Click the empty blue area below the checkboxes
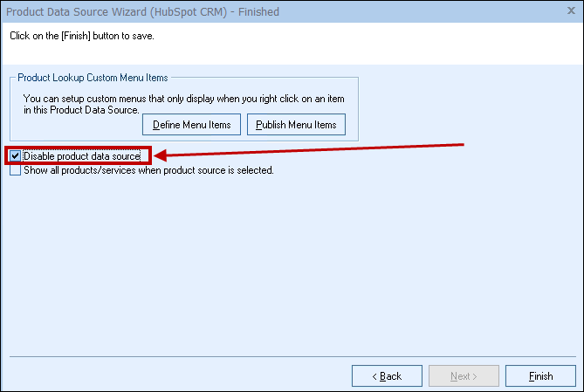584x392 pixels. (x=288, y=262)
